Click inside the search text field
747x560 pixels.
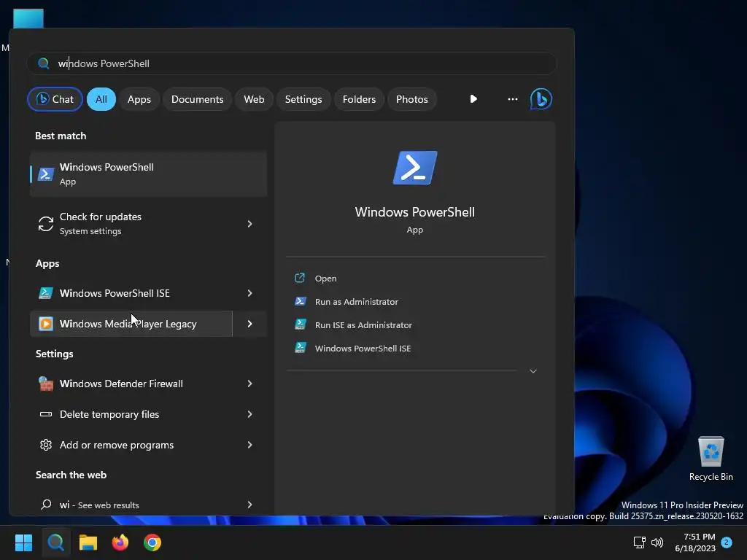[292, 63]
